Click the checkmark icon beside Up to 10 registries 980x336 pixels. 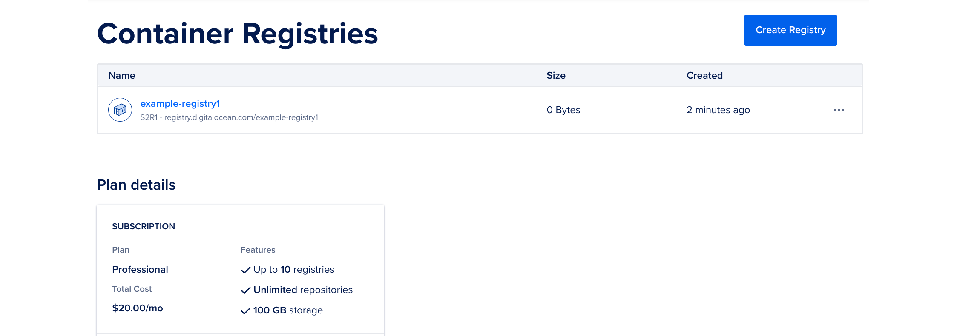click(245, 270)
